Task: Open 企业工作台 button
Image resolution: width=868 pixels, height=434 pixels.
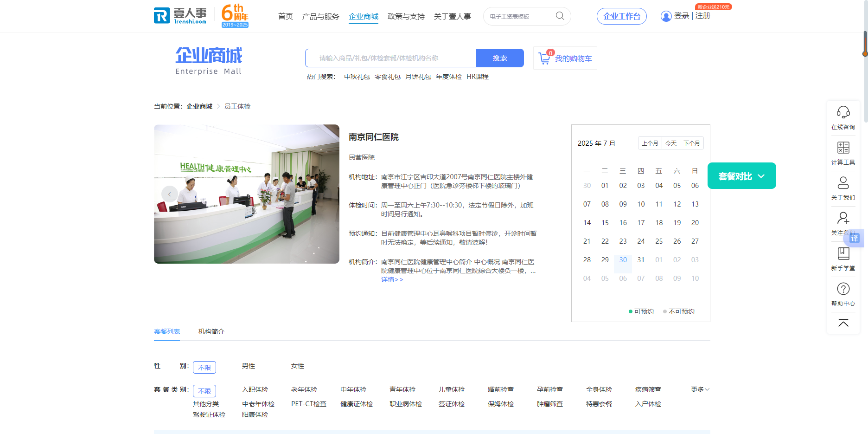Action: 622,16
